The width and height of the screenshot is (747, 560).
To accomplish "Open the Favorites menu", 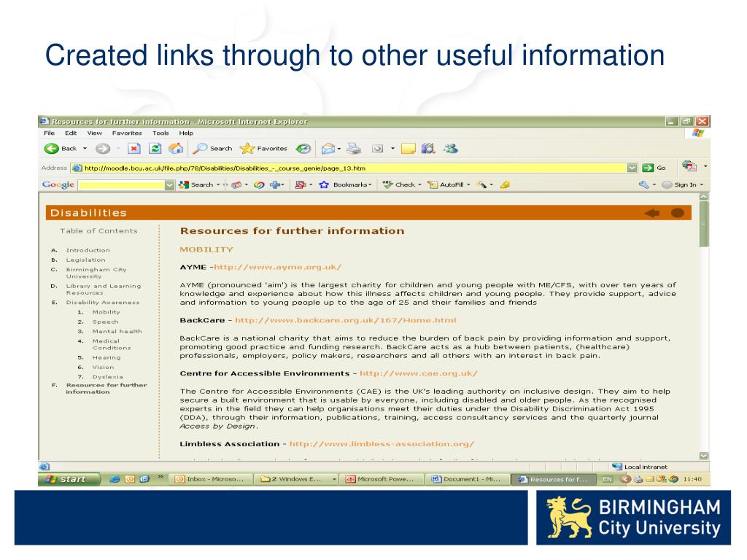I will point(127,133).
